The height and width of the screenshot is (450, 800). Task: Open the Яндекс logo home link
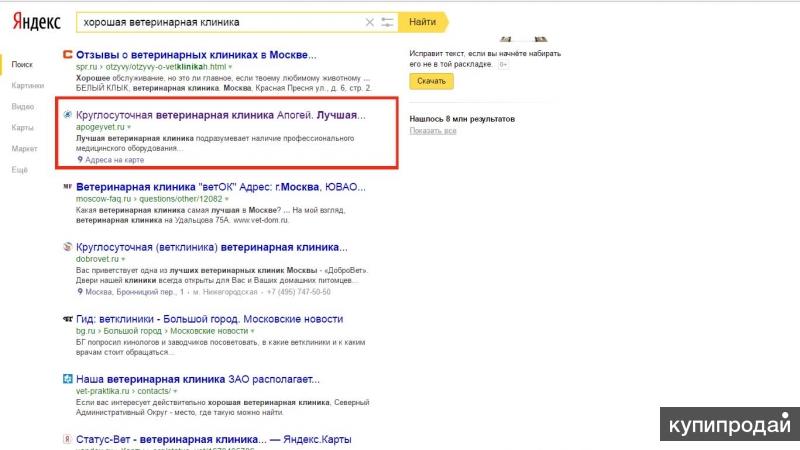36,22
